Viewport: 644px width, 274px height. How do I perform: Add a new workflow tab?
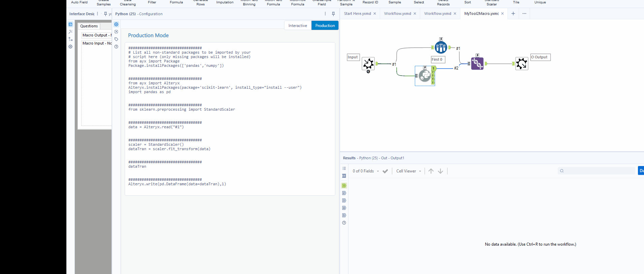tap(513, 13)
